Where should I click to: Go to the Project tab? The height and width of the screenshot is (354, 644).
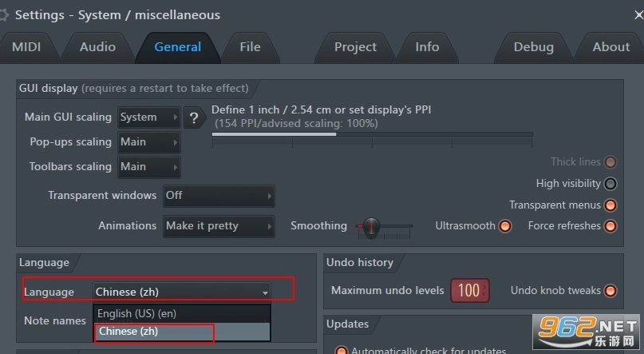coord(355,47)
